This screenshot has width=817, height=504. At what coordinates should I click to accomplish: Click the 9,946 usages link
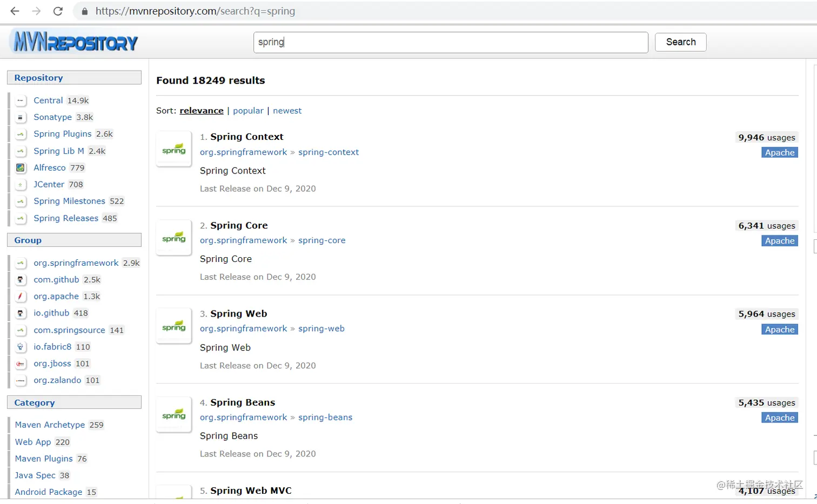click(767, 138)
